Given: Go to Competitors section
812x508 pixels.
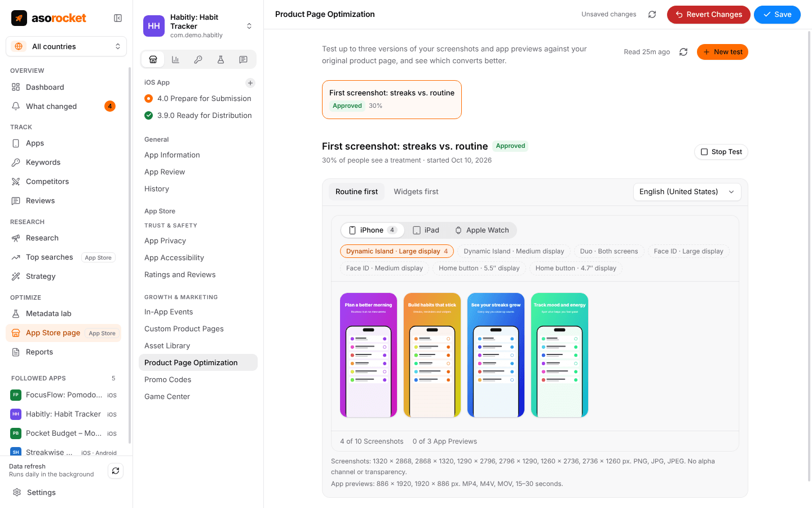Looking at the screenshot, I should [63, 181].
